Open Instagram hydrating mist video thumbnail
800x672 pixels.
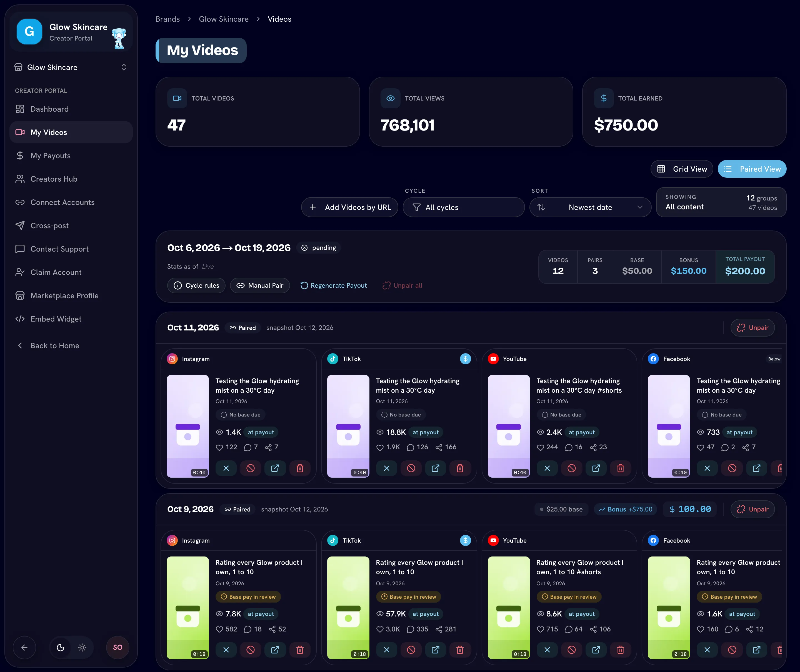pyautogui.click(x=187, y=426)
